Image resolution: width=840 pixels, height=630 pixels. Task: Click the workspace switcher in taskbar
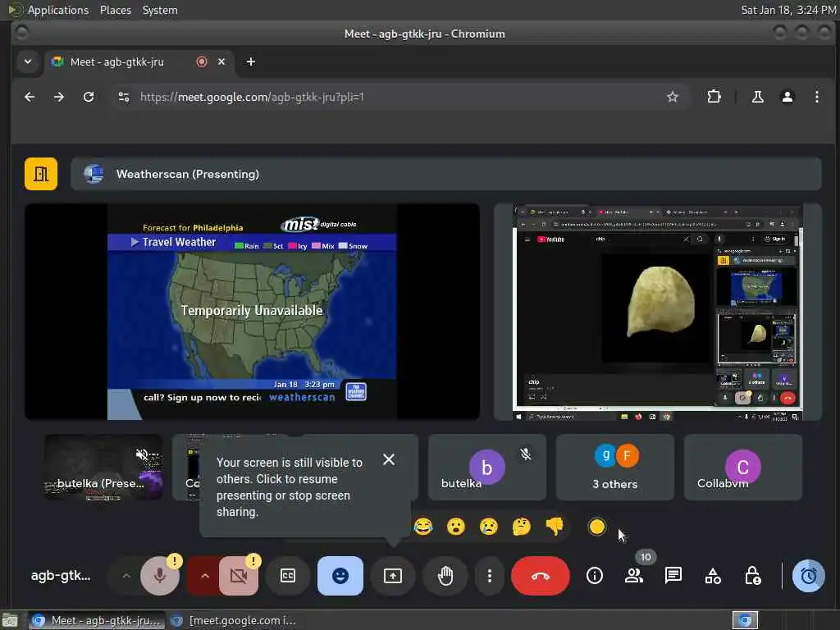[x=745, y=620]
